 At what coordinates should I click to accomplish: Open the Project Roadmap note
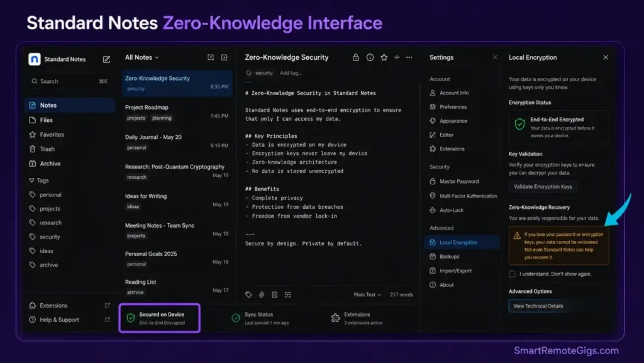177,112
